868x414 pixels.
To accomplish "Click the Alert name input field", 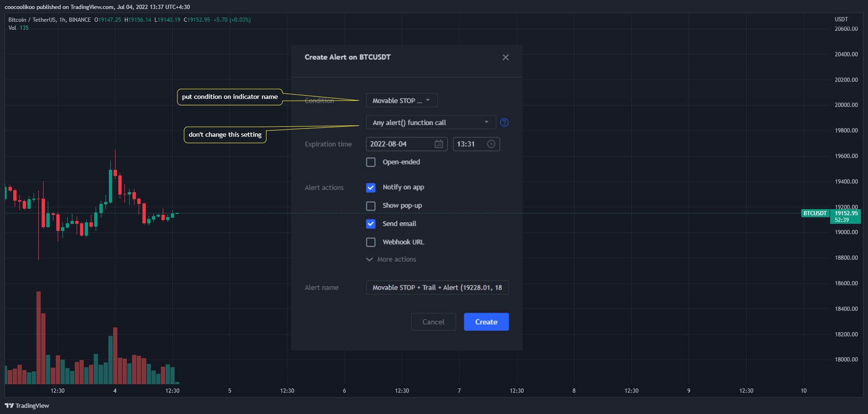I will 437,287.
